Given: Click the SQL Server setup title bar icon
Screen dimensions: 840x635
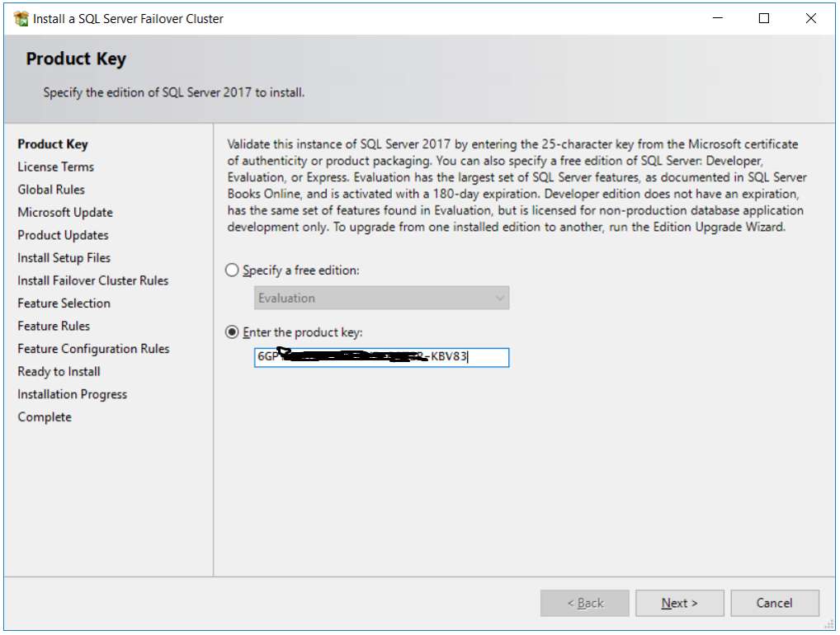Looking at the screenshot, I should (21, 19).
